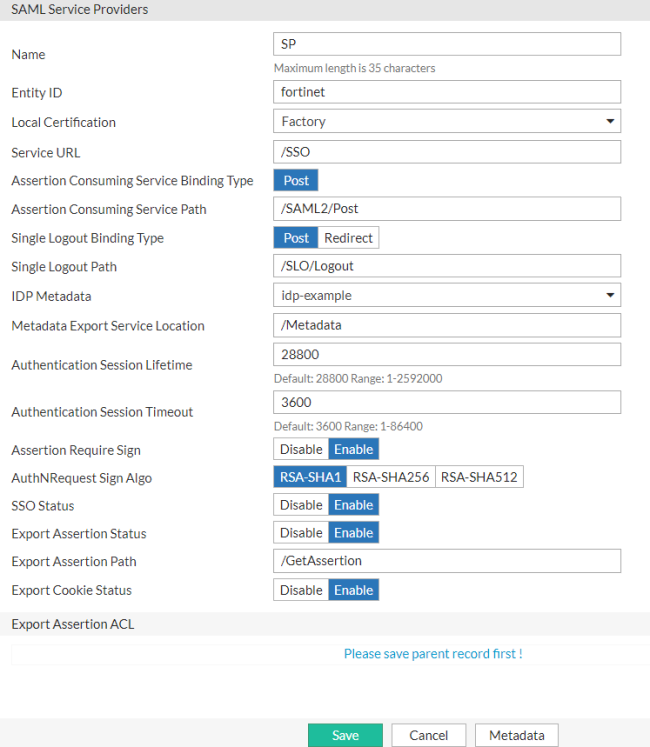This screenshot has height=747, width=650.
Task: Disable SSO Status
Action: click(x=301, y=505)
